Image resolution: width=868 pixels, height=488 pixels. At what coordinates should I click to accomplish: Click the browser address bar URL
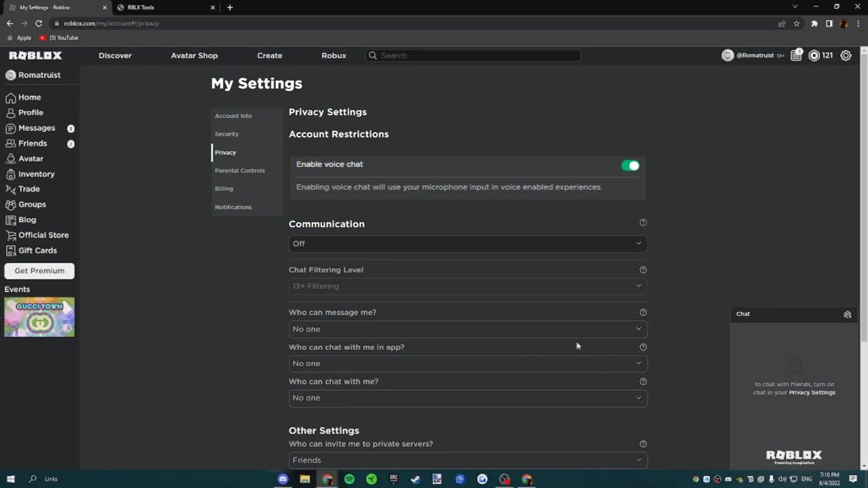(111, 23)
